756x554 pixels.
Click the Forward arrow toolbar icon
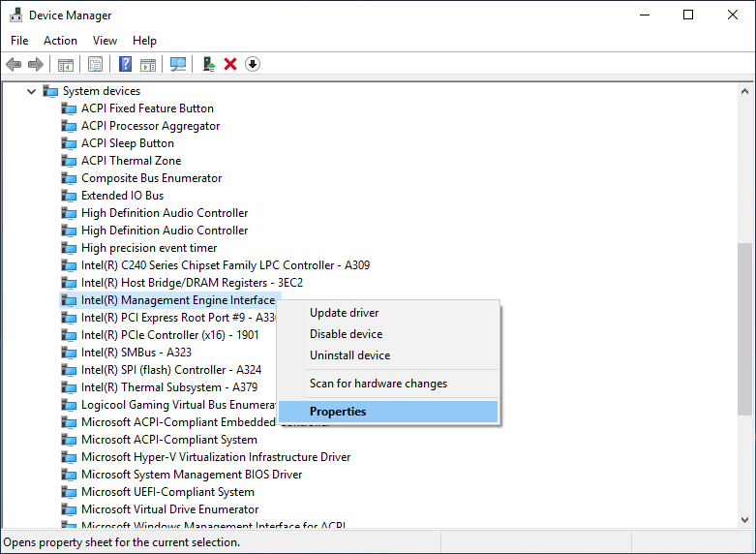click(x=36, y=64)
